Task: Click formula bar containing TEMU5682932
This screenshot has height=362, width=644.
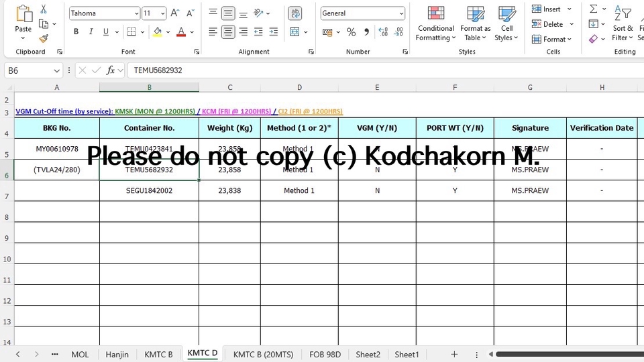Action: (386, 70)
